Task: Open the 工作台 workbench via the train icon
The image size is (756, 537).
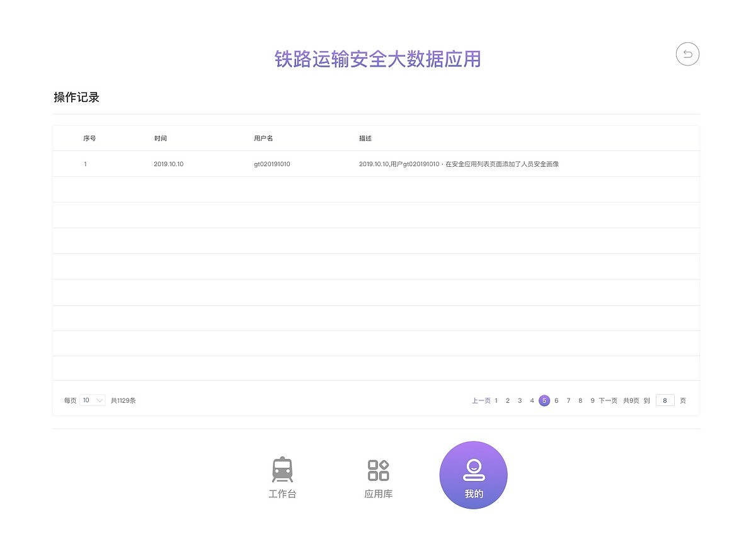Action: click(283, 468)
